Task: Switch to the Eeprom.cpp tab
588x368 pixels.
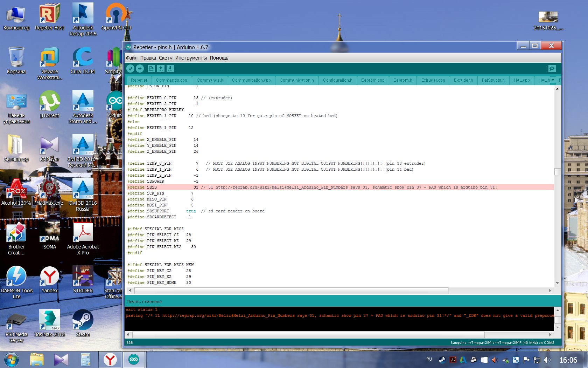Action: 373,80
